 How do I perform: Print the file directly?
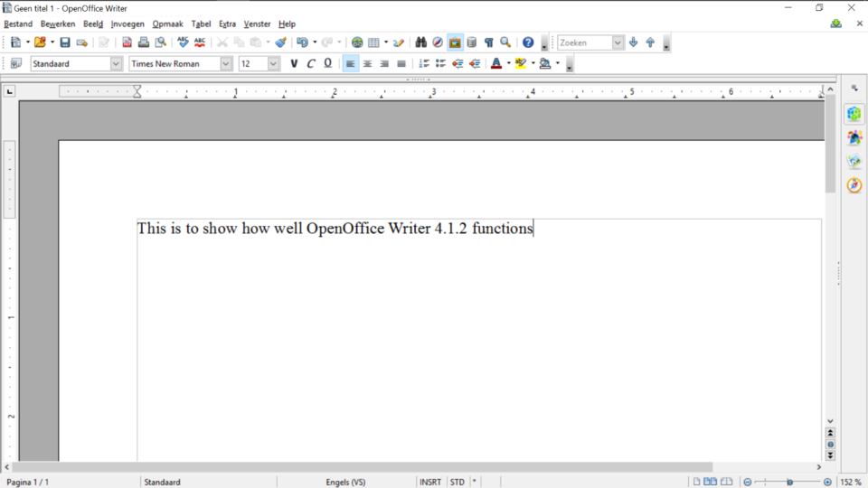point(144,42)
